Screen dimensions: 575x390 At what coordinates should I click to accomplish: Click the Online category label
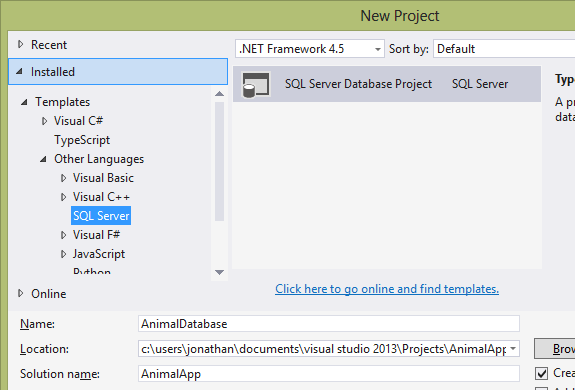pos(48,294)
